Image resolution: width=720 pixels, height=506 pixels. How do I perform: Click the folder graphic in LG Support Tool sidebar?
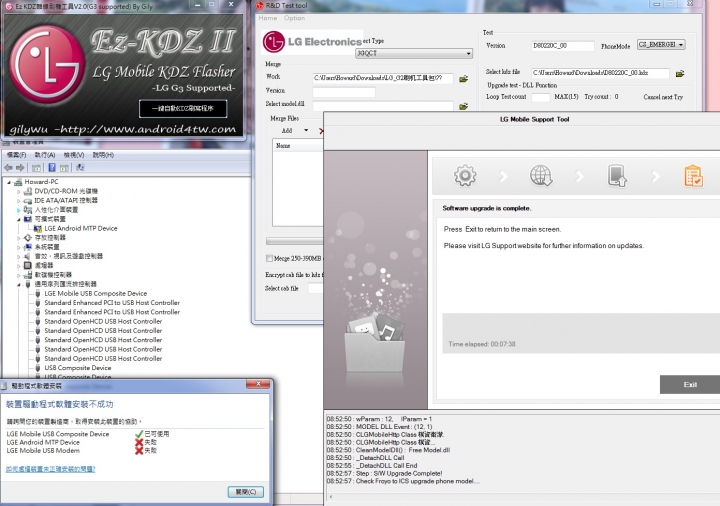pyautogui.click(x=376, y=343)
